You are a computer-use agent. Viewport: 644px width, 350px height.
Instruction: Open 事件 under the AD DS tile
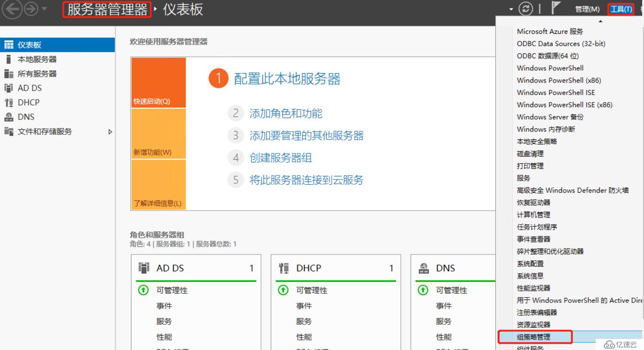click(164, 306)
